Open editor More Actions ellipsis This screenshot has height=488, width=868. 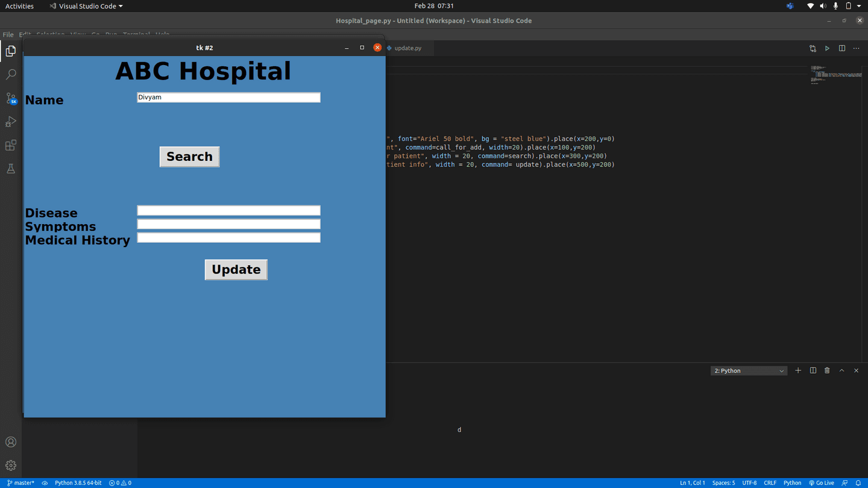[x=857, y=48]
